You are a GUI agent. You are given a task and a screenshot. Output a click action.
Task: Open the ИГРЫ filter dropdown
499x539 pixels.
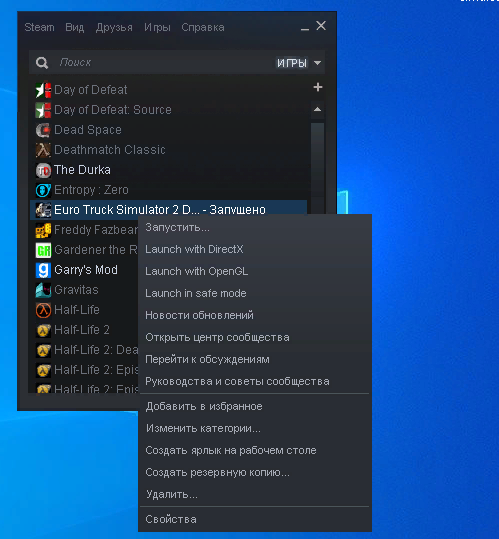pos(299,63)
